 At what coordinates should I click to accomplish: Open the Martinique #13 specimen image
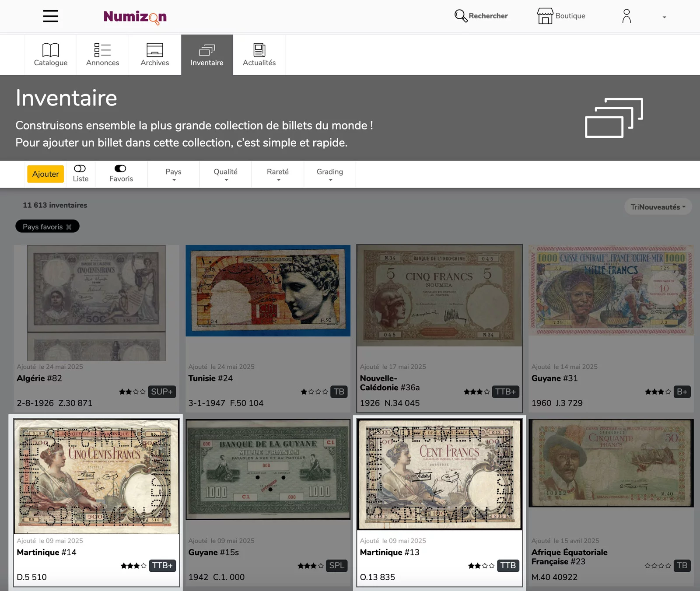point(440,475)
